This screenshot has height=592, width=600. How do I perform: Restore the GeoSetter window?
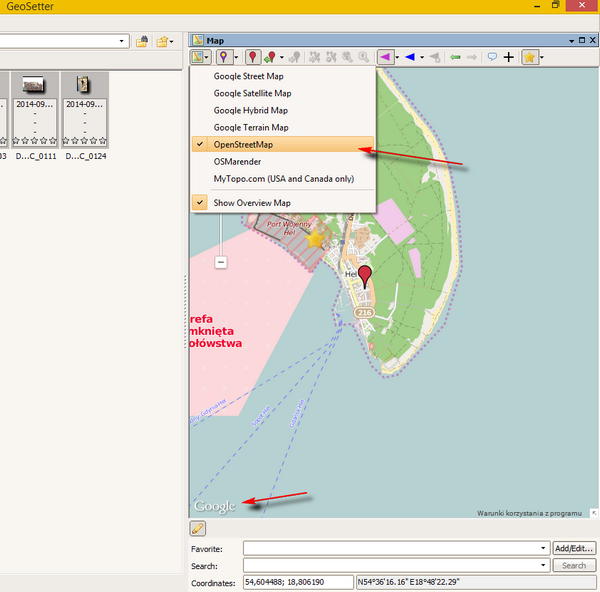click(555, 5)
